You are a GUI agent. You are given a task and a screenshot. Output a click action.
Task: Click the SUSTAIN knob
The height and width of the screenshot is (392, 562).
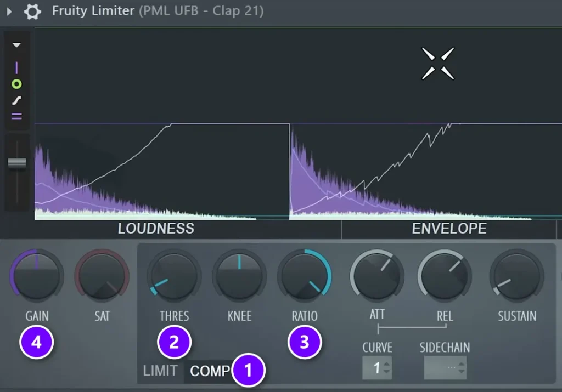pyautogui.click(x=517, y=276)
